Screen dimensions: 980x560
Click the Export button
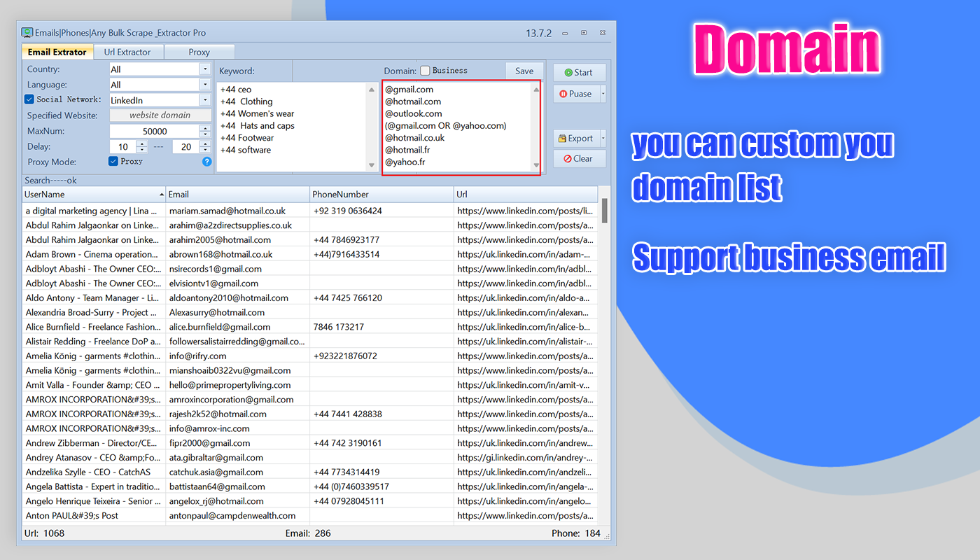point(577,139)
